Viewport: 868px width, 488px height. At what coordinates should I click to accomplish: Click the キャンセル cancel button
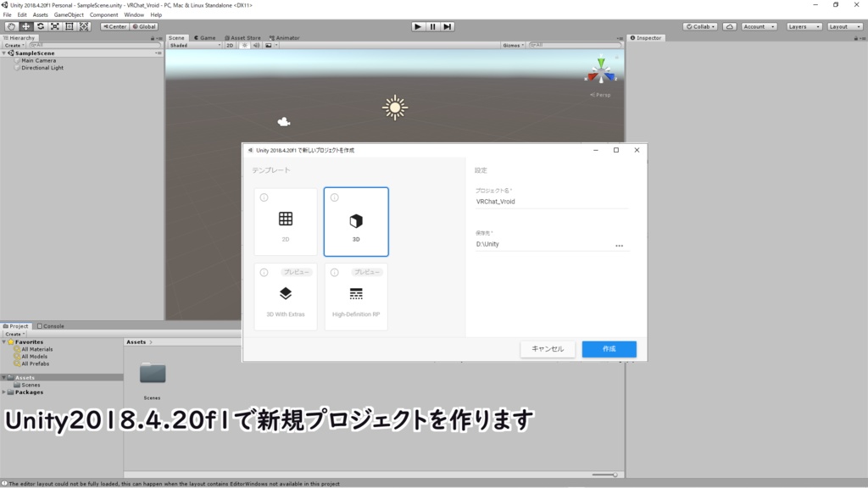coord(548,348)
